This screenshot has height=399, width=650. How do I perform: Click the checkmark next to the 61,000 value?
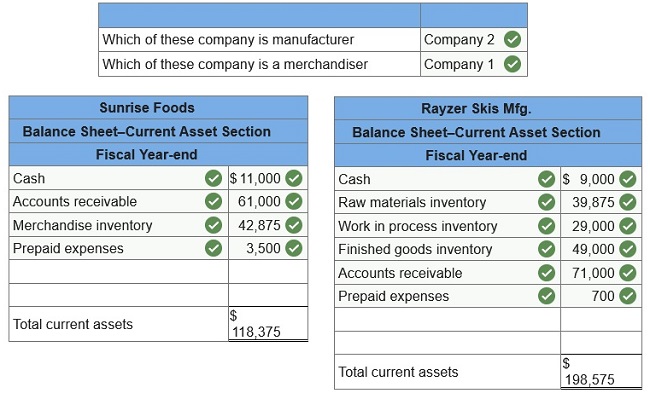pyautogui.click(x=293, y=201)
